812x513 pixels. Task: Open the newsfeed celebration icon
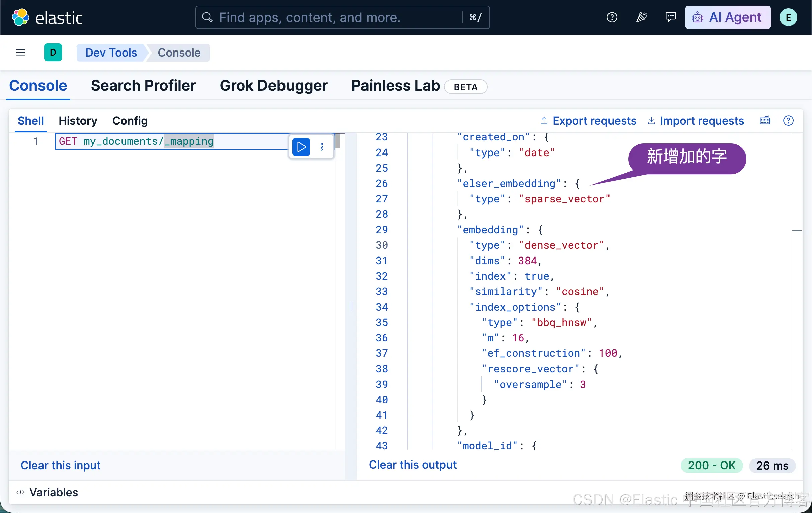click(641, 17)
